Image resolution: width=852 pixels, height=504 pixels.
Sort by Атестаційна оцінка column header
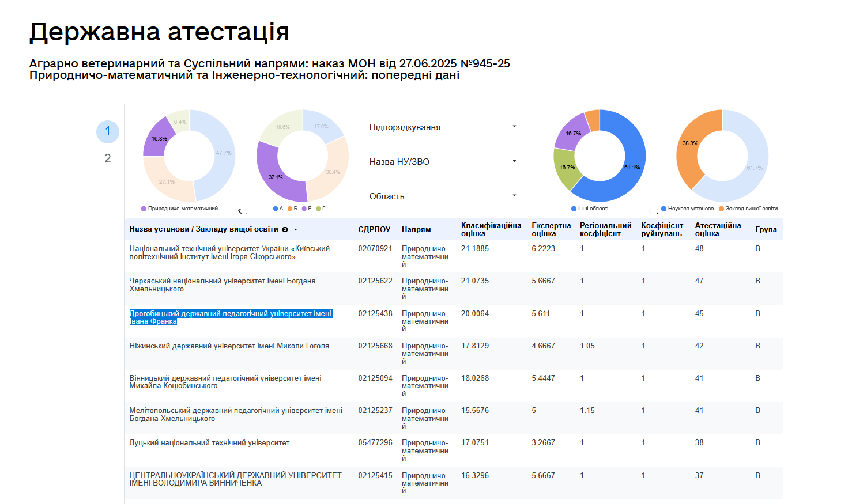(x=717, y=229)
